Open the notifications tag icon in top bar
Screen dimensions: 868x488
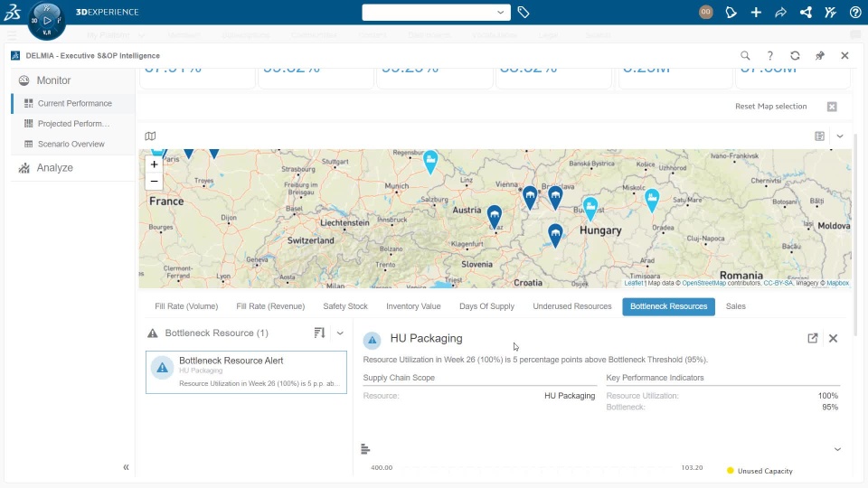pyautogui.click(x=731, y=12)
